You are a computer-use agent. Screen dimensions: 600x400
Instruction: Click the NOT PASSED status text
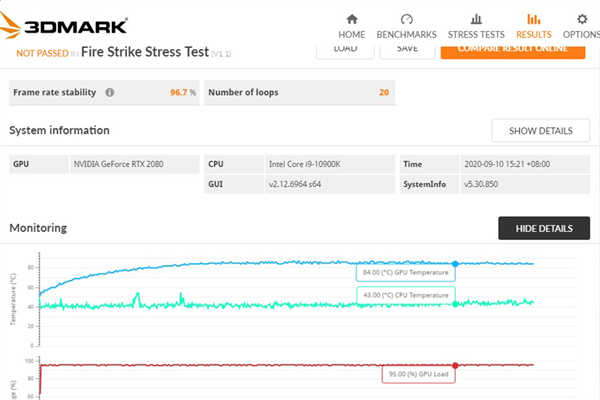42,53
